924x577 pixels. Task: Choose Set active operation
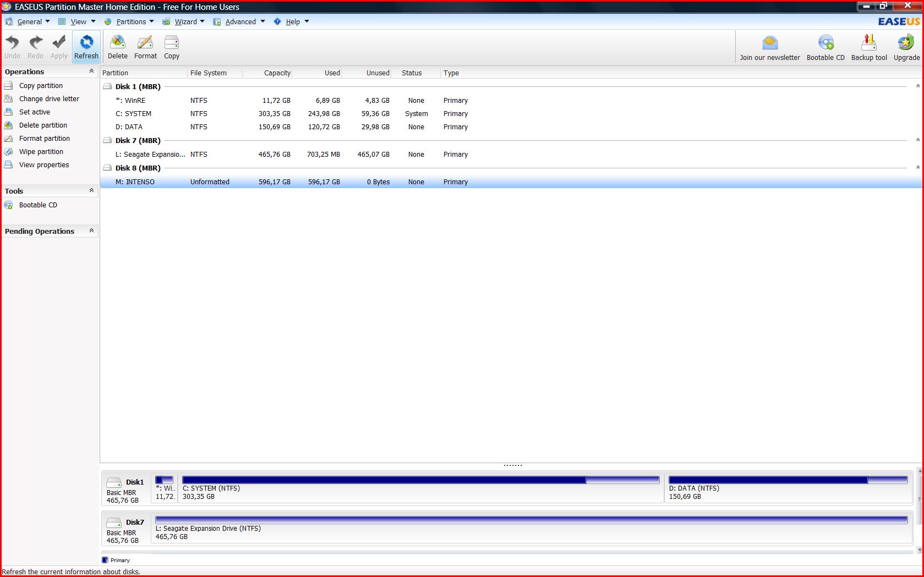pyautogui.click(x=34, y=112)
